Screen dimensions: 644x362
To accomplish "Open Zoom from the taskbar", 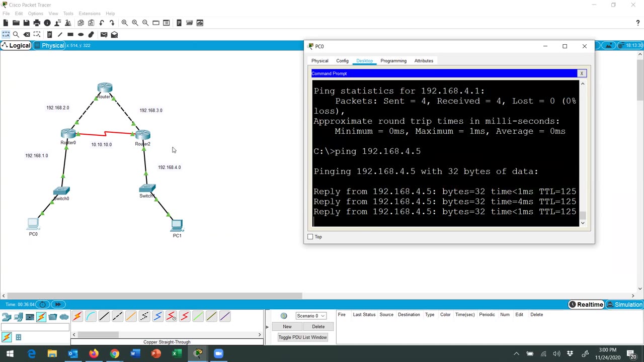I will point(218,353).
